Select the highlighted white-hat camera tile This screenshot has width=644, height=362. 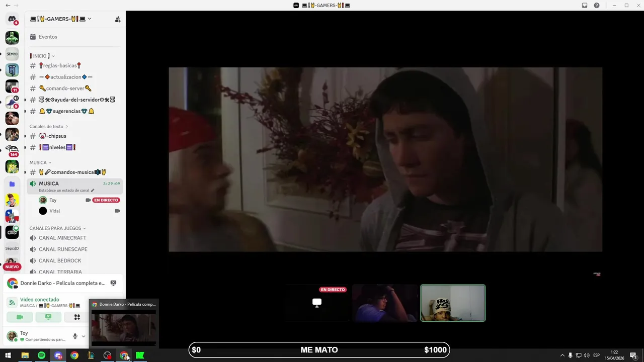(x=453, y=303)
